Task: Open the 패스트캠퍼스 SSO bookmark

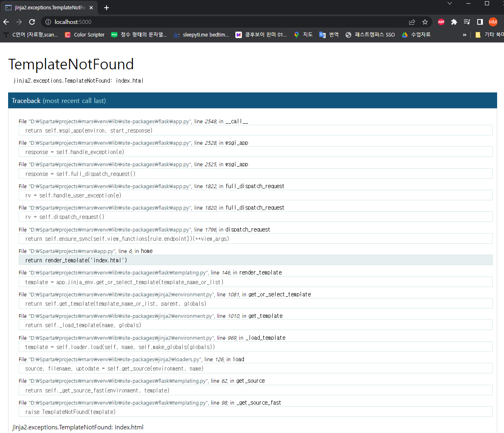Action: [x=370, y=35]
